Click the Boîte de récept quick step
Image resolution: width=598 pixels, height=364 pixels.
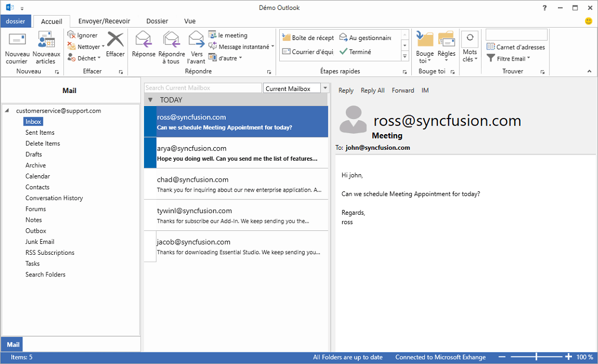[x=307, y=37]
